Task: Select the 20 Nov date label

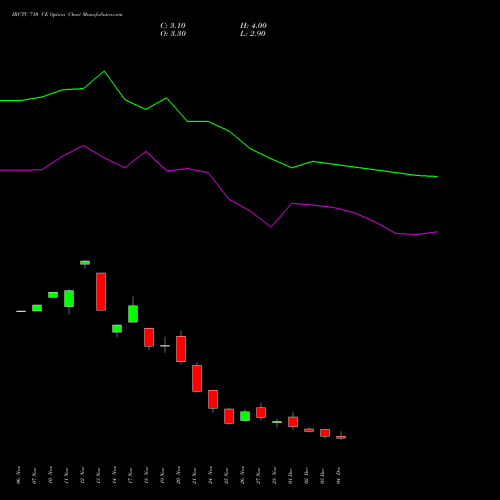Action: [178, 475]
